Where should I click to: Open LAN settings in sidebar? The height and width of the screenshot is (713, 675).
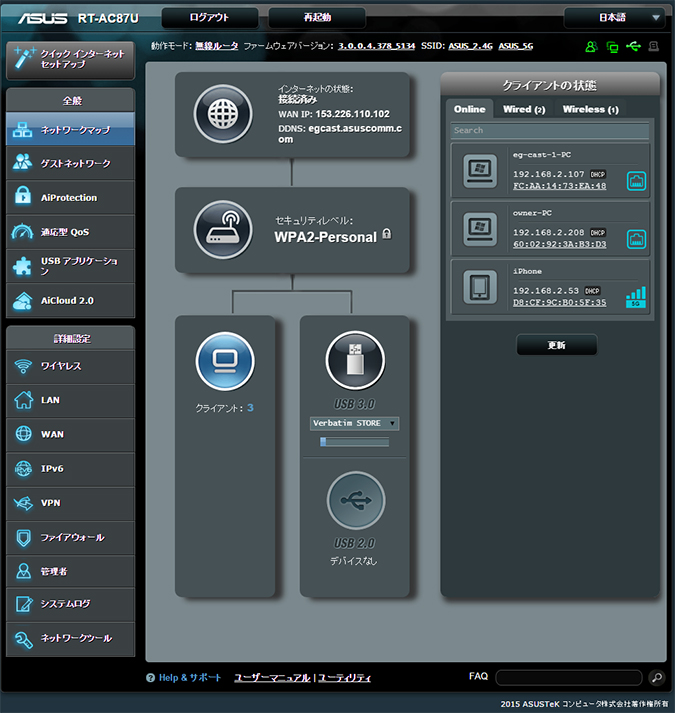pos(71,400)
